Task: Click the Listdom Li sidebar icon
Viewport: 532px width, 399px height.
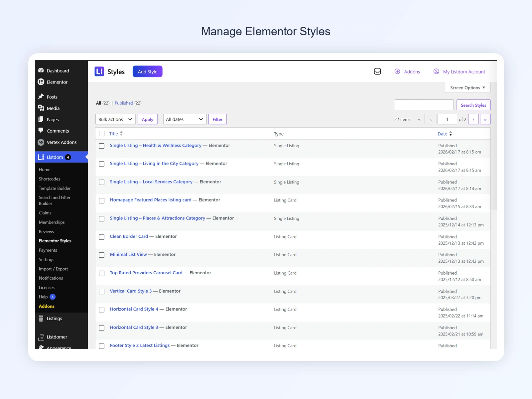Action: 41,157
